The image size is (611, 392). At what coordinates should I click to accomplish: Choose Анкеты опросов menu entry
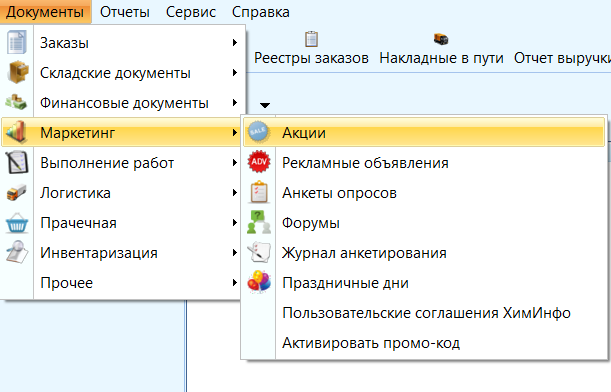pos(424,192)
